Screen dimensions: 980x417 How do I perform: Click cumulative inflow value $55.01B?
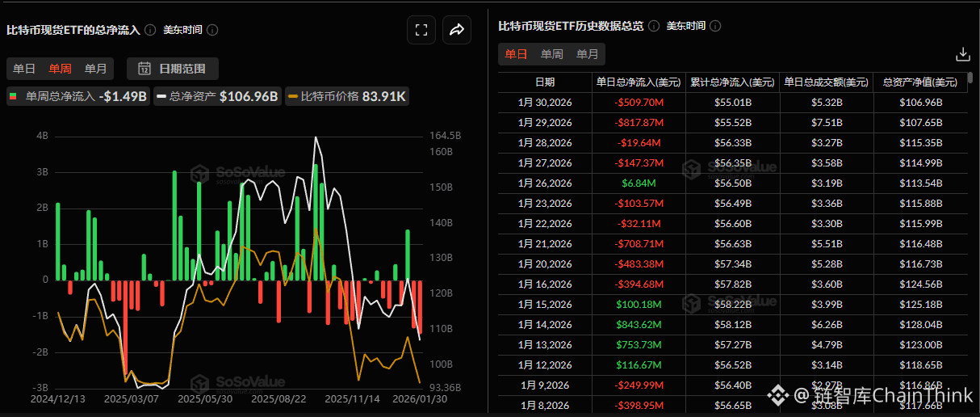(733, 103)
